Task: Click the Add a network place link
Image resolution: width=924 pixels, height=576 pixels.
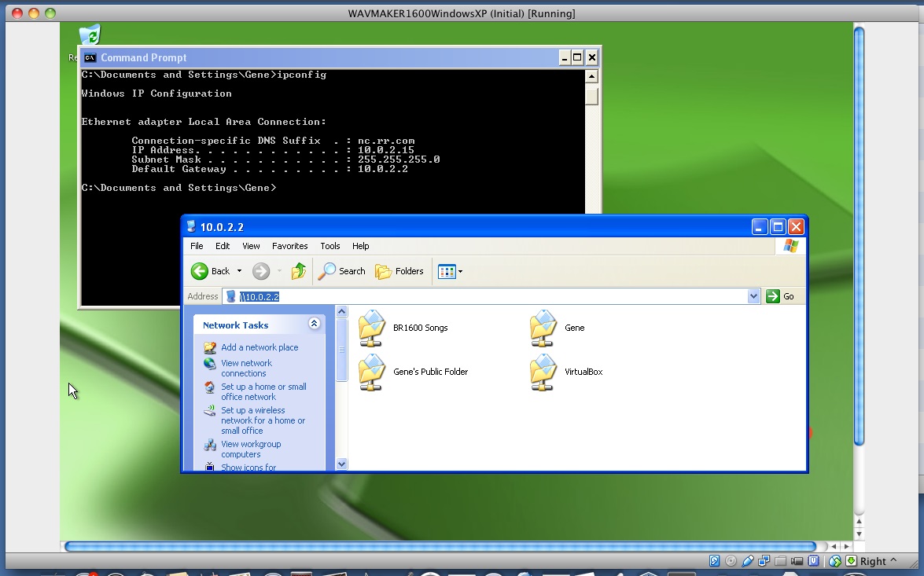Action: point(260,347)
